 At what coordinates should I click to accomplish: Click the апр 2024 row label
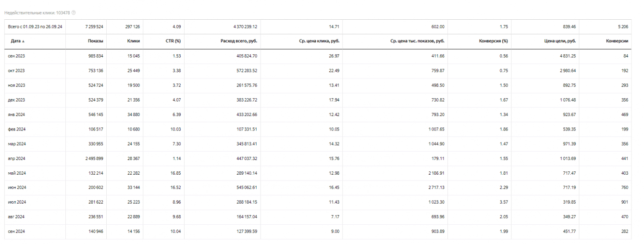click(17, 158)
